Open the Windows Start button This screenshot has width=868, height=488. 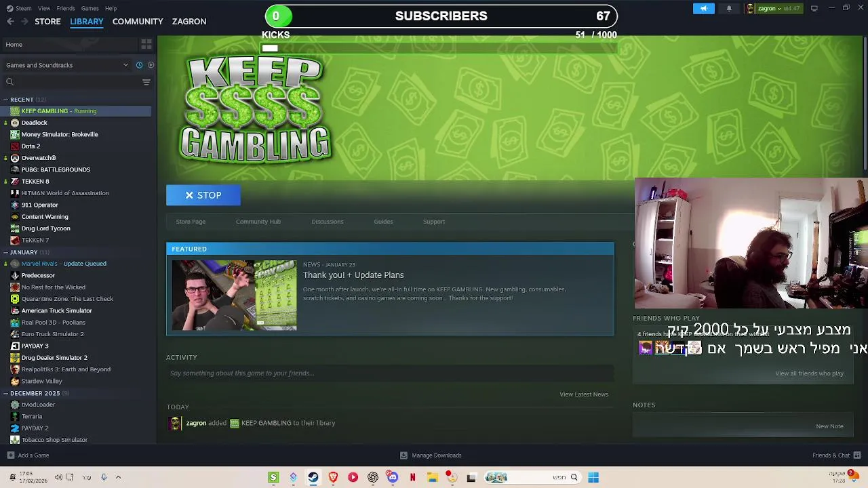point(593,477)
